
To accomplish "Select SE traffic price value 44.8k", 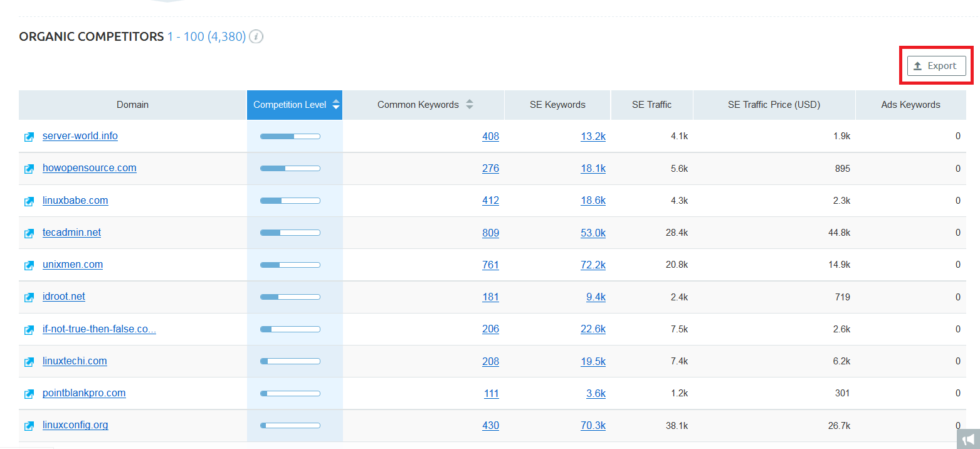I will pyautogui.click(x=839, y=233).
